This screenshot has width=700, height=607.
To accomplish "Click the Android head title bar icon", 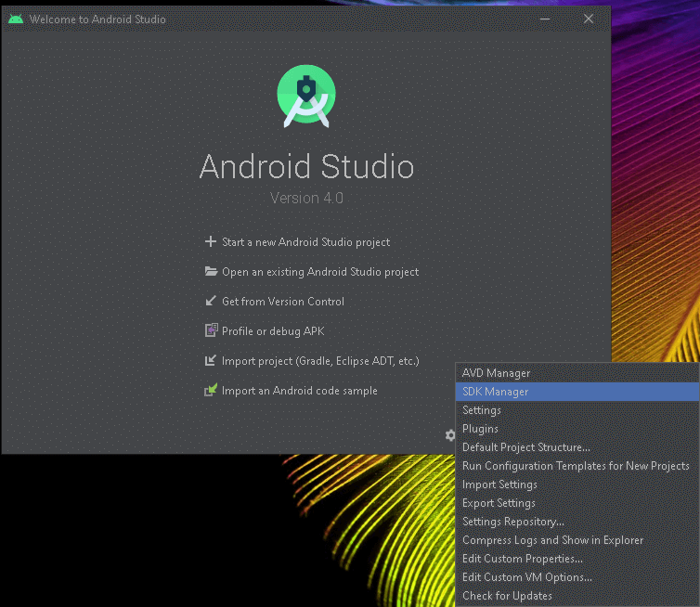I will pyautogui.click(x=16, y=19).
